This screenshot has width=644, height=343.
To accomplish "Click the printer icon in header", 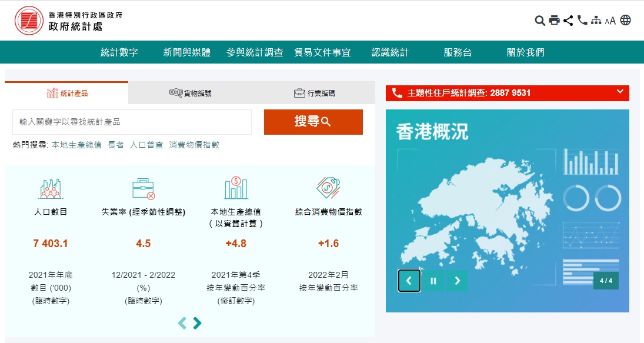I will pyautogui.click(x=554, y=20).
